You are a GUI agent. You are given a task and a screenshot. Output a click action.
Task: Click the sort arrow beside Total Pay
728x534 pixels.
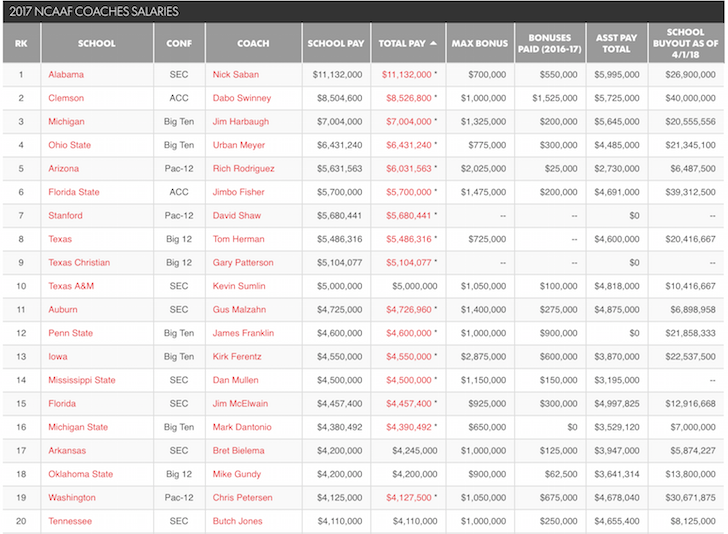tap(433, 43)
